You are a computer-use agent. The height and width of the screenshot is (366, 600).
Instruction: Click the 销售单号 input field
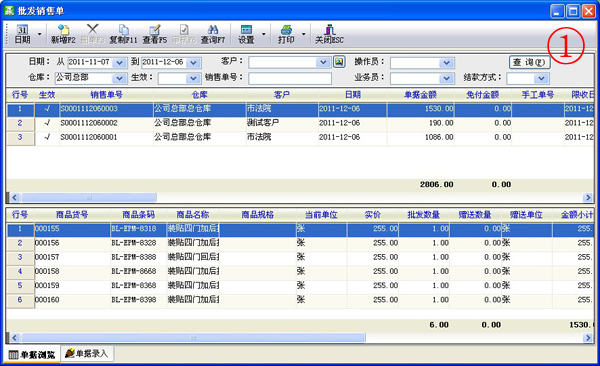pyautogui.click(x=290, y=78)
